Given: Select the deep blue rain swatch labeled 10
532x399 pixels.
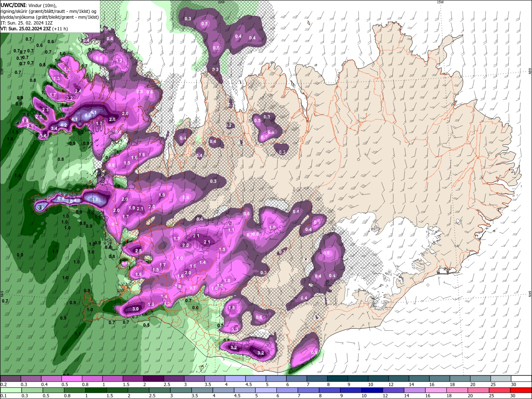Looking at the screenshot, I should pos(372,390).
